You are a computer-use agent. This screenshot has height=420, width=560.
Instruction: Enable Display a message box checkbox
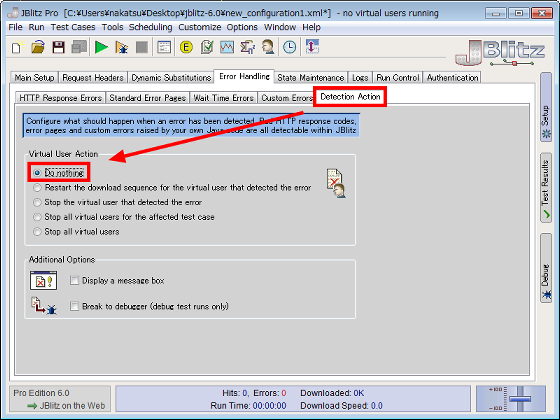click(118, 281)
